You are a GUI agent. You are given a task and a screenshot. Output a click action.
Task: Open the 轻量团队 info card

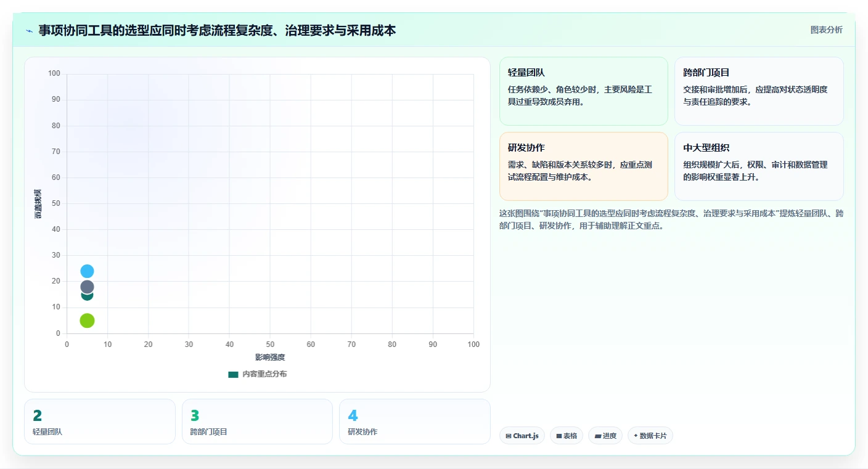tap(583, 91)
